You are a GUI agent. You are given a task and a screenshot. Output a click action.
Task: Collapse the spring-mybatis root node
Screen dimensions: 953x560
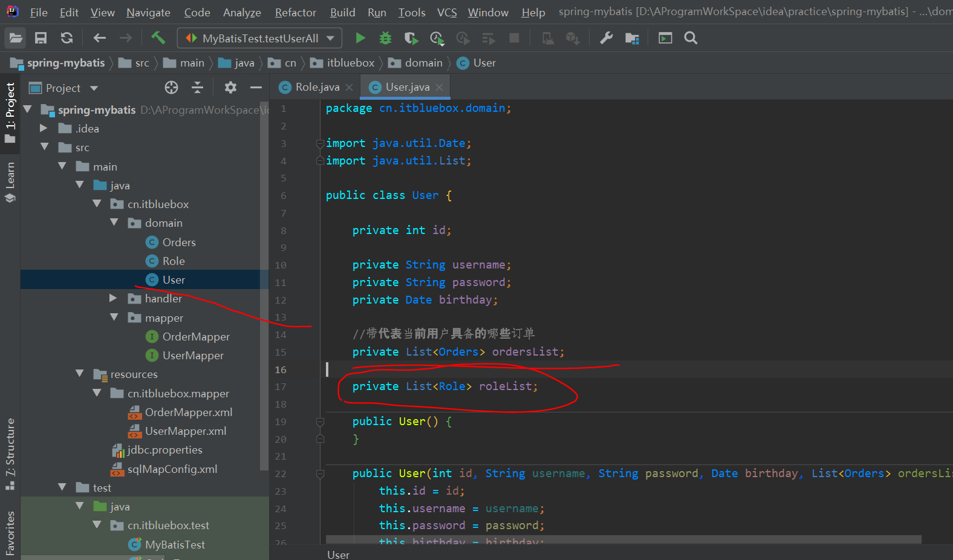27,109
